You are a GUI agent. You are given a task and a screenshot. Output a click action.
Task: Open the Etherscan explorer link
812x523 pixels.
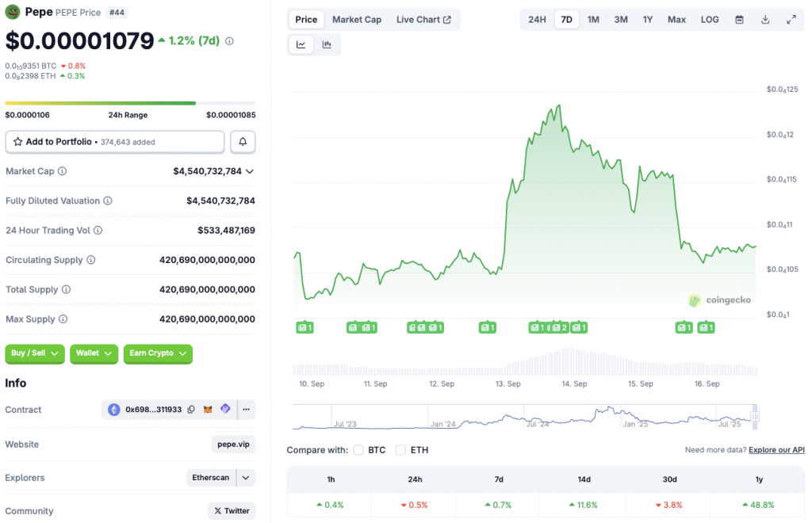(x=211, y=478)
